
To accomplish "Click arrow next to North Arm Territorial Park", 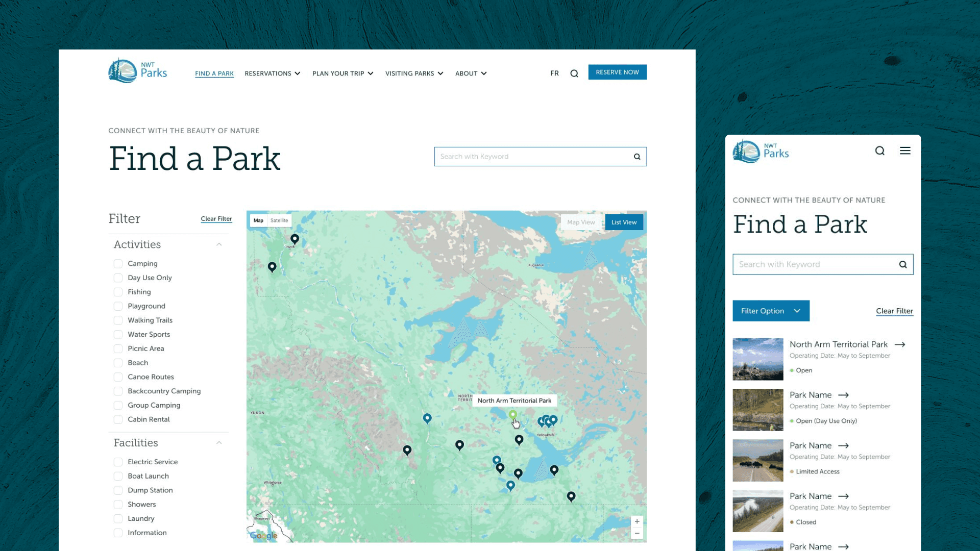I will point(900,344).
